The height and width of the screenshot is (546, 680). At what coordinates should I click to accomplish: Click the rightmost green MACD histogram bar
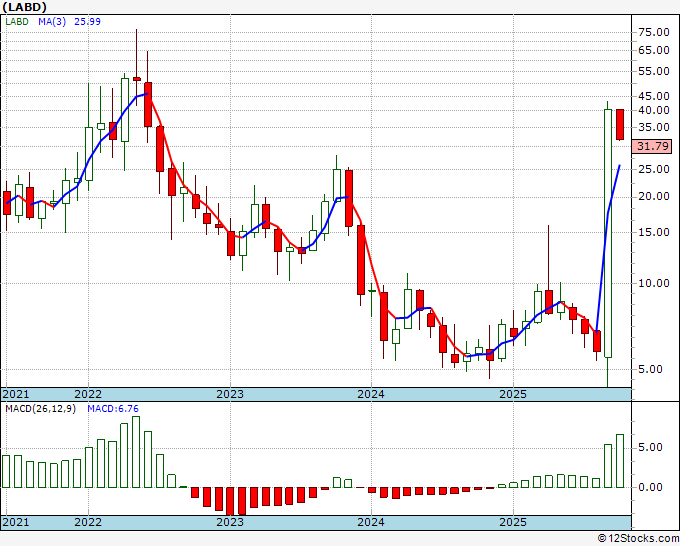[620, 461]
